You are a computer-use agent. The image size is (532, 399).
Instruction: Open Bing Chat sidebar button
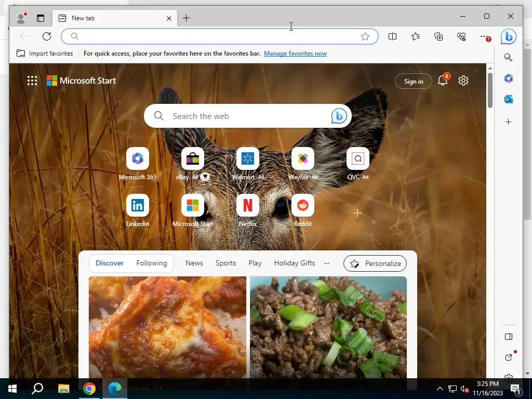[x=508, y=36]
